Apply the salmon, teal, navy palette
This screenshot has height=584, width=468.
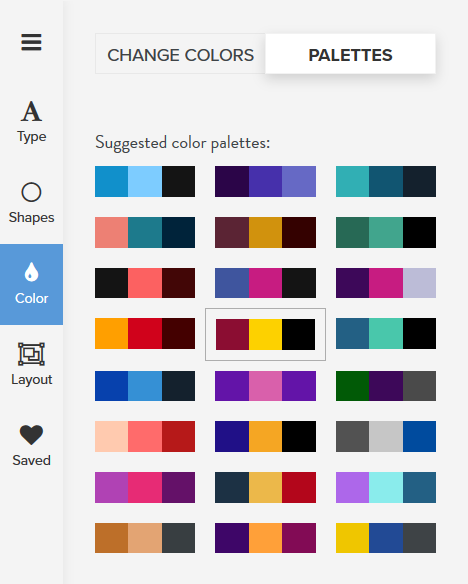[145, 232]
